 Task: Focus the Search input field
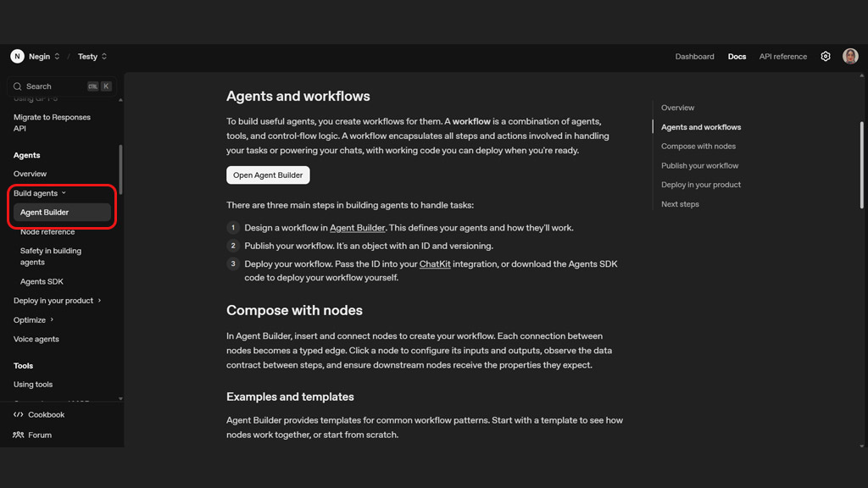(59, 86)
